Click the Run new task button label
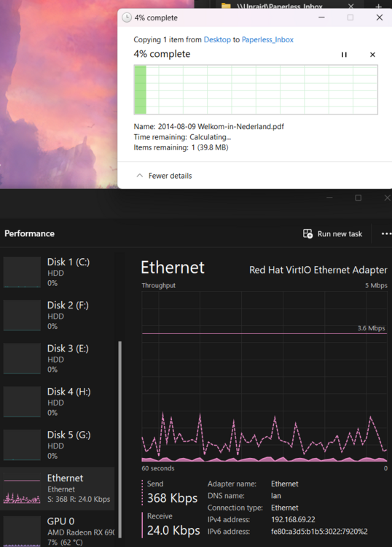This screenshot has height=547, width=392. coord(340,233)
